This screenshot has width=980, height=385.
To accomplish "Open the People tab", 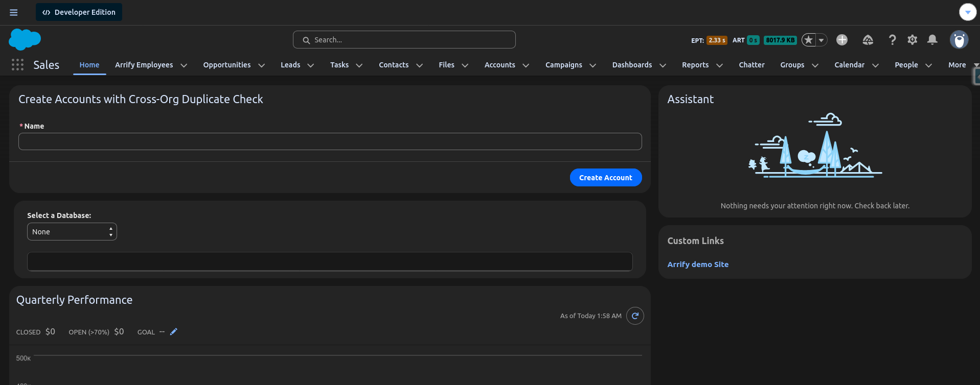I will pyautogui.click(x=906, y=65).
